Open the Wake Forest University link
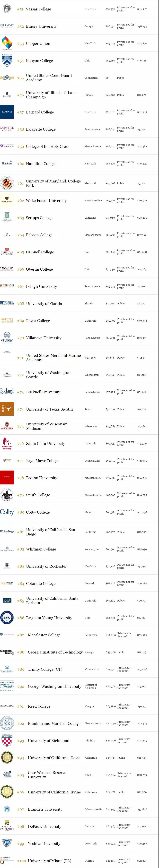This screenshot has width=159, height=868. pyautogui.click(x=46, y=200)
